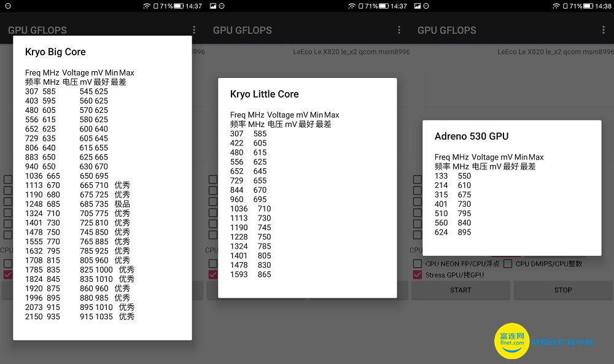Image resolution: width=614 pixels, height=364 pixels.
Task: Tap 14:38 clock in status bar
Action: [603, 6]
